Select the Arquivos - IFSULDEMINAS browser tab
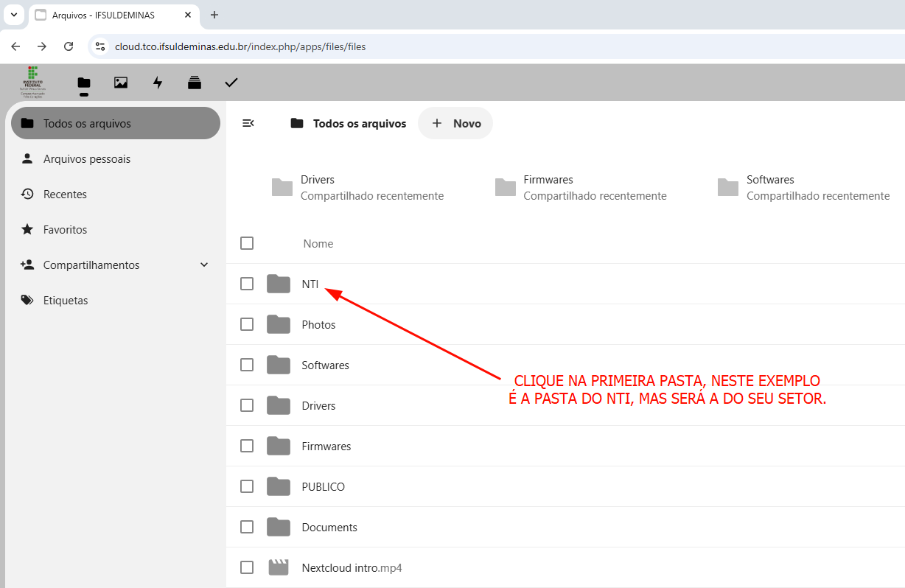Image resolution: width=905 pixels, height=588 pixels. coord(114,15)
